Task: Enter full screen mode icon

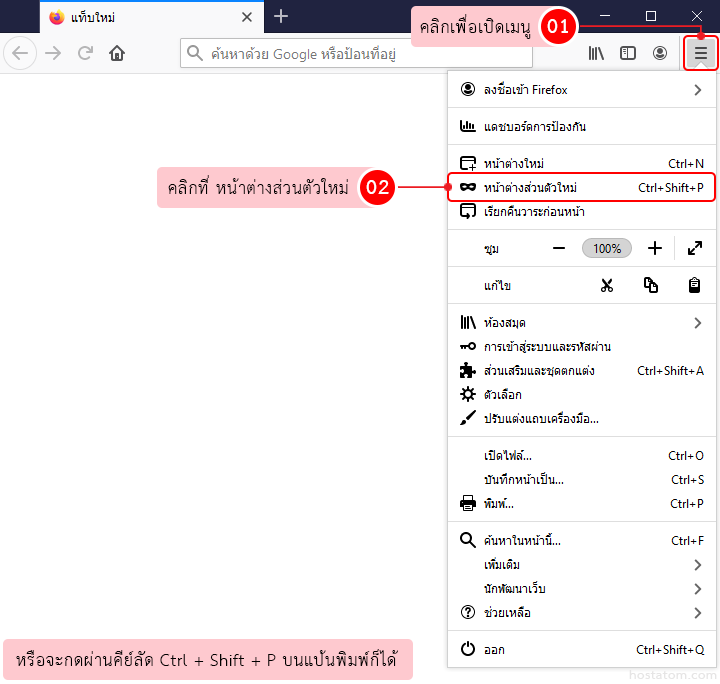Action: pyautogui.click(x=694, y=248)
